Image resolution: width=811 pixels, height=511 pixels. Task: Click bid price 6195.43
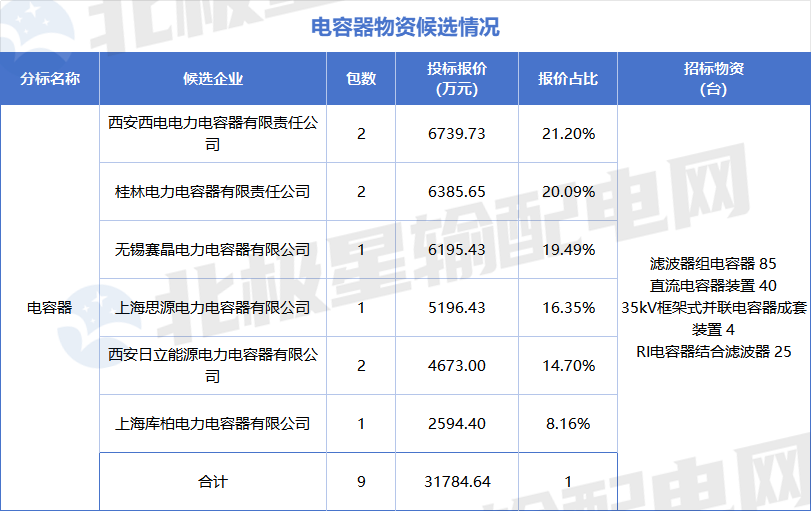click(x=457, y=250)
